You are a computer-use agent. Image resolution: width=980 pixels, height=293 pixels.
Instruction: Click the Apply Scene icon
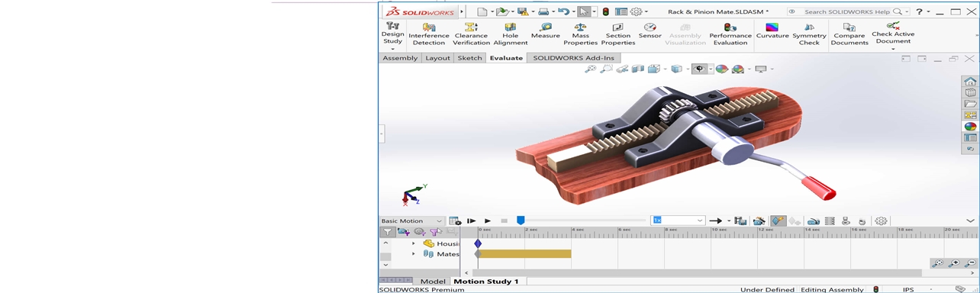738,69
